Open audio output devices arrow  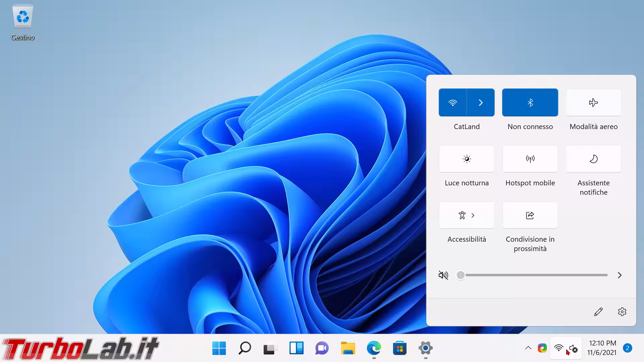point(620,275)
